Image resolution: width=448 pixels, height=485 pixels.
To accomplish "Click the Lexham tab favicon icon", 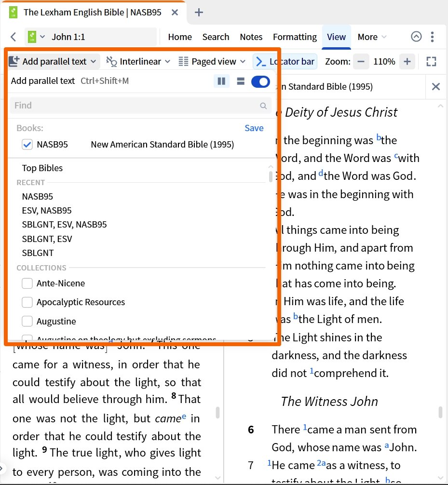I will click(x=14, y=13).
